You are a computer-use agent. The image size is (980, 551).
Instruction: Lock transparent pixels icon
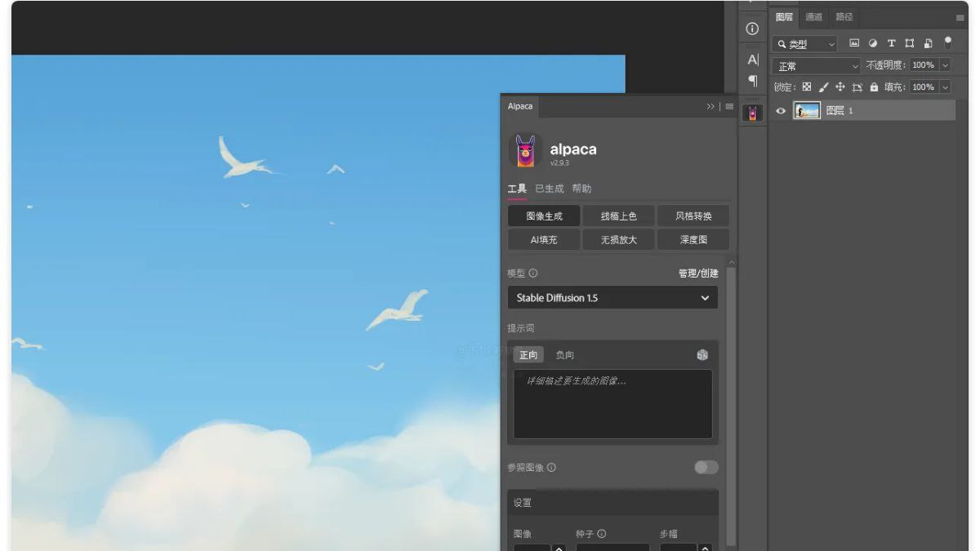pos(807,87)
